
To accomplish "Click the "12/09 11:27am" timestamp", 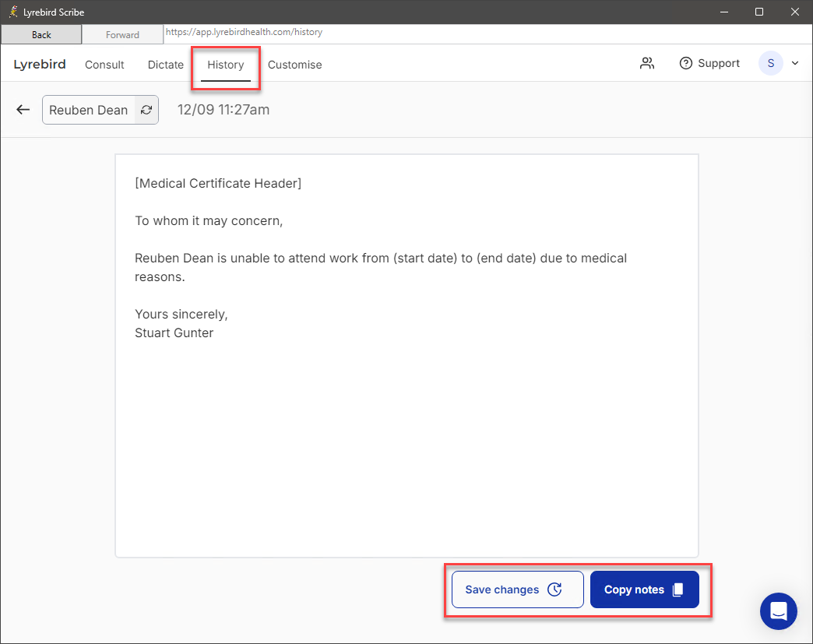I will (223, 110).
